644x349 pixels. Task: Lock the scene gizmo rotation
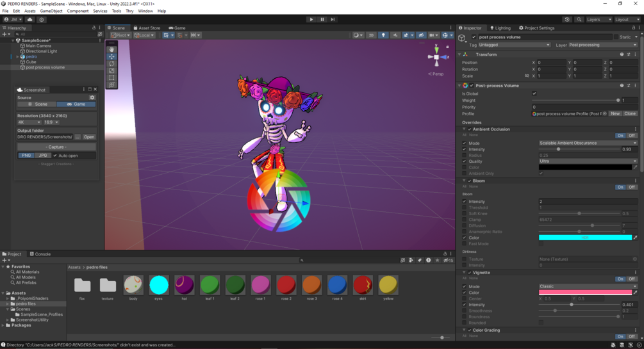pyautogui.click(x=447, y=46)
